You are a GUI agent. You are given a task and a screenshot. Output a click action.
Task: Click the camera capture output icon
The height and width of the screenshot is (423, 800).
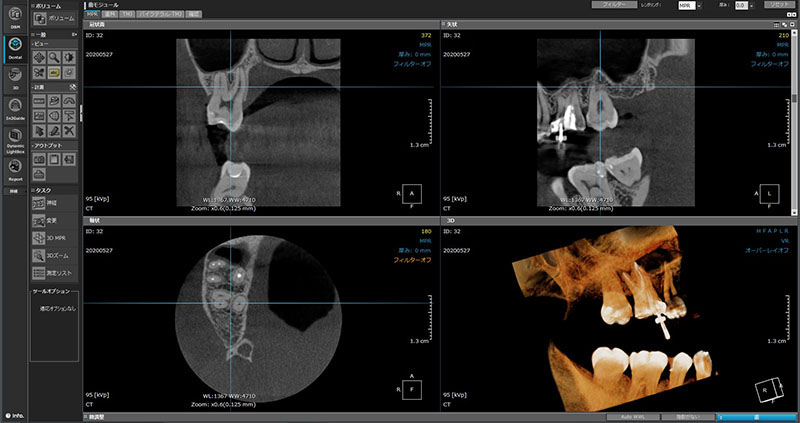(x=39, y=160)
